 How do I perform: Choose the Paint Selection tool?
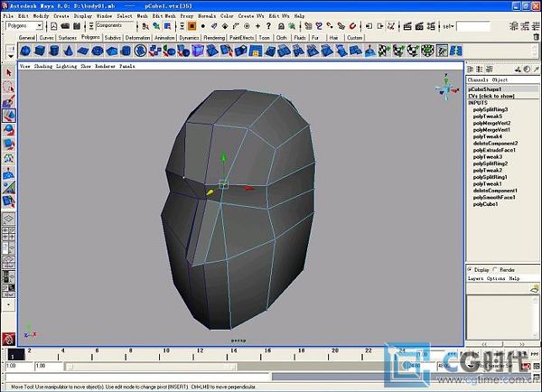click(x=9, y=101)
